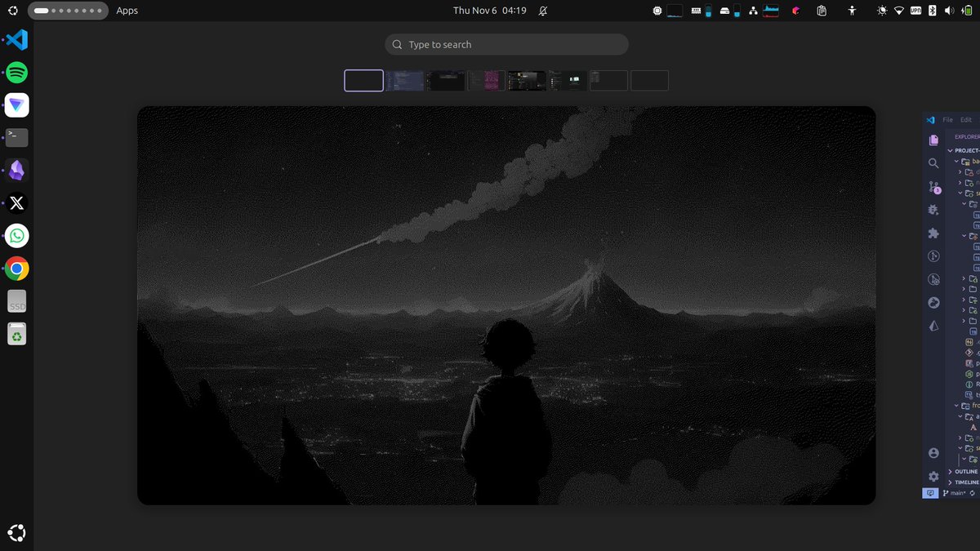
Task: Click the Explorer icon in VS Code window
Action: coord(933,140)
